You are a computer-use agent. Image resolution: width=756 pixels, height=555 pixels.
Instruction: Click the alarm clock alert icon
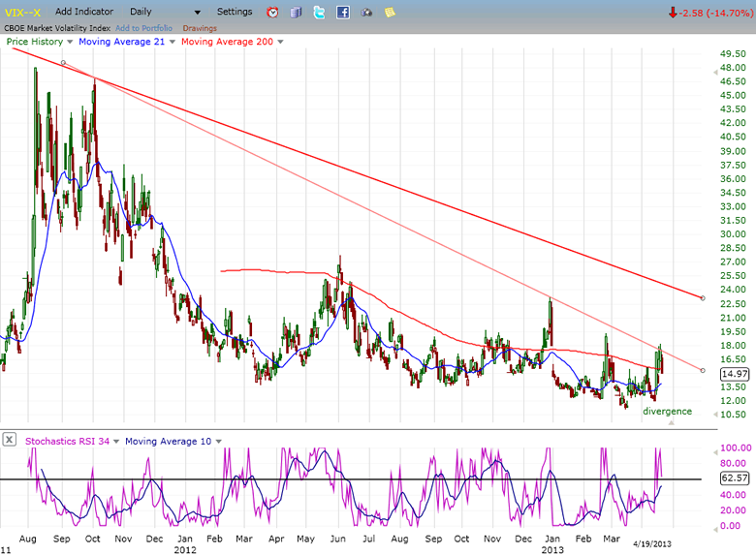[273, 13]
